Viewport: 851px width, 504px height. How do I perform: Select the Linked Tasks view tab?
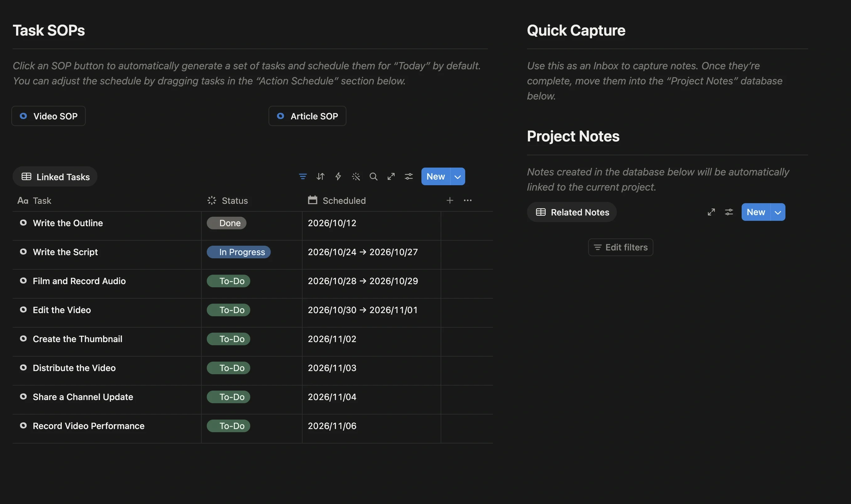click(x=55, y=177)
